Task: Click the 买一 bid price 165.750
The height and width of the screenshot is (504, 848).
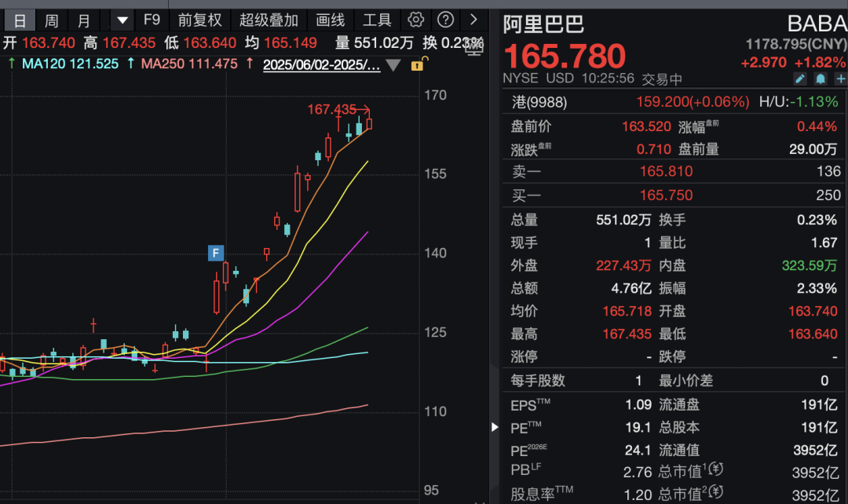Action: click(667, 195)
